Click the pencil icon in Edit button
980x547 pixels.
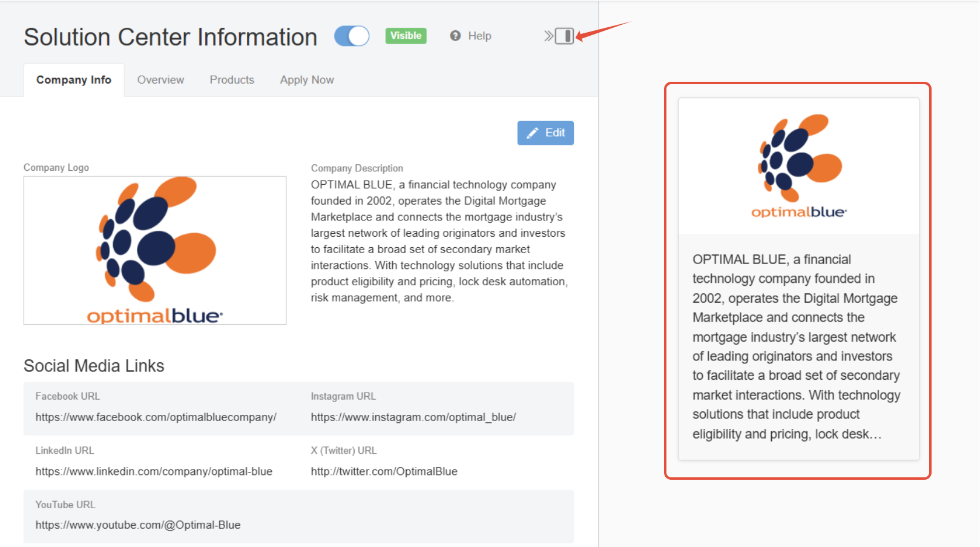pyautogui.click(x=532, y=133)
